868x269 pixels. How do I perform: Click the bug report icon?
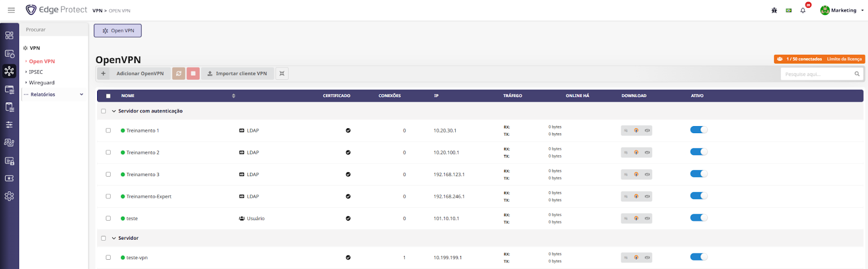point(774,10)
